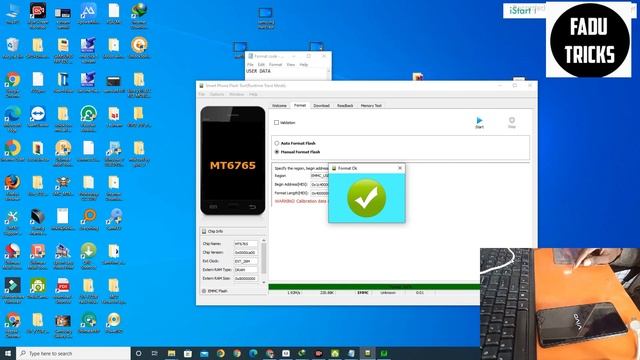Open Notepad's Format menu
Viewport: 640px width, 360px height.
(x=276, y=64)
